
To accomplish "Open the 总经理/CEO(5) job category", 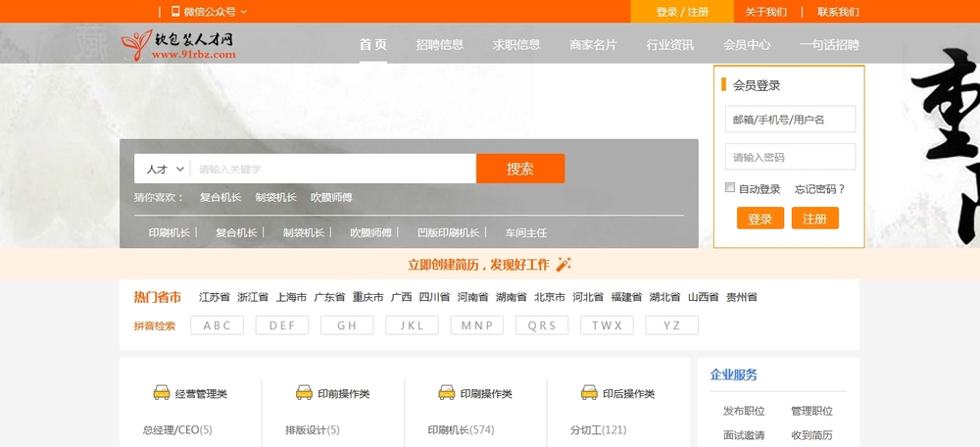I will point(177,430).
